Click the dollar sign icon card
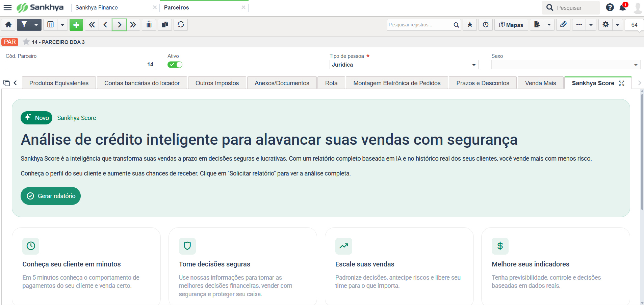 coord(500,246)
